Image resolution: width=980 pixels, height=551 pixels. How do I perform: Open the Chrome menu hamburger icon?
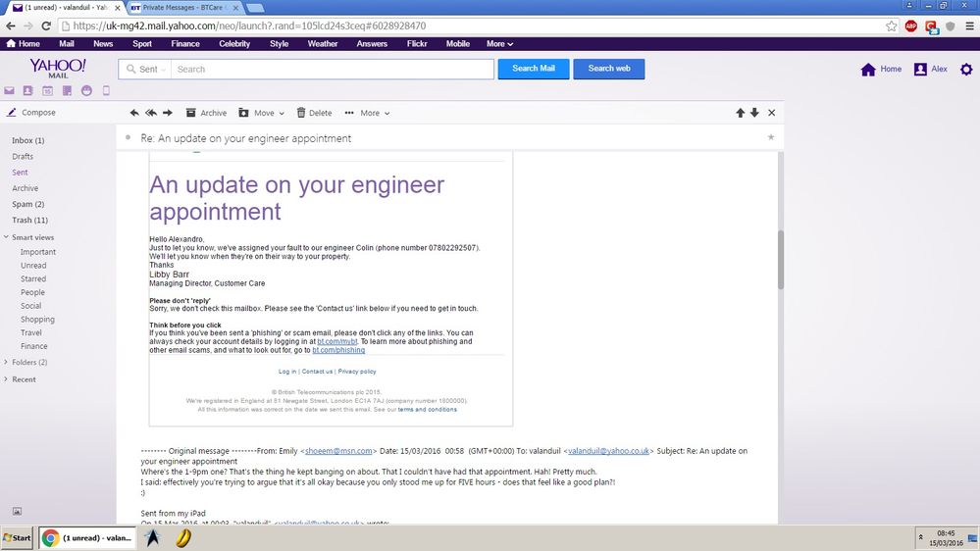point(969,25)
